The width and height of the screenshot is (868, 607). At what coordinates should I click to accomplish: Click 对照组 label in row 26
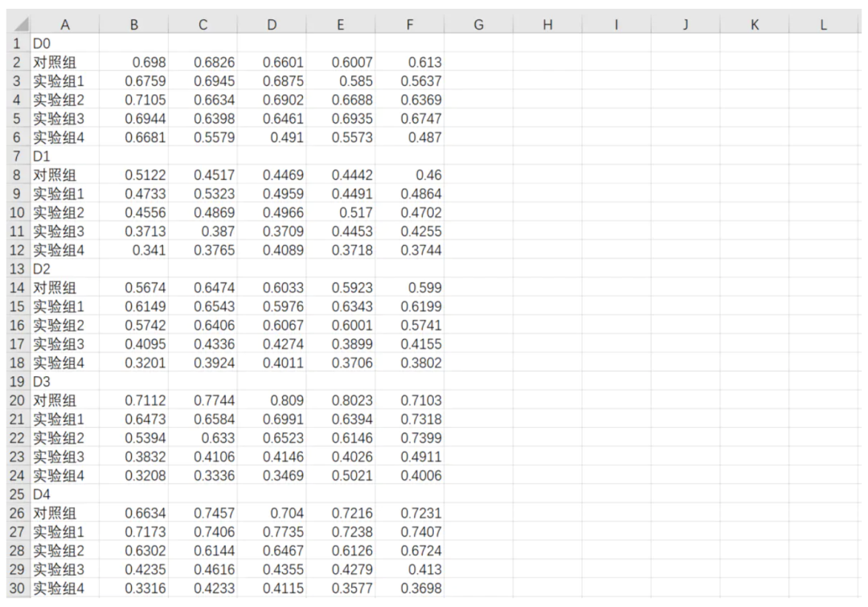click(x=55, y=513)
